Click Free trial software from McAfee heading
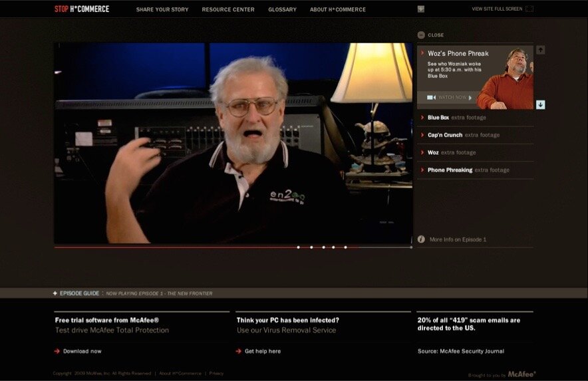 (x=107, y=320)
